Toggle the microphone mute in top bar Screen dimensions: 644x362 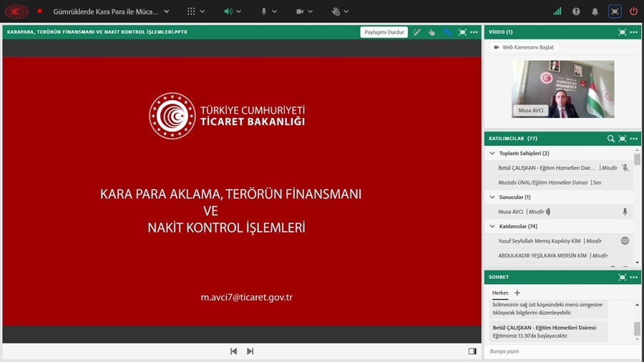tap(264, 11)
